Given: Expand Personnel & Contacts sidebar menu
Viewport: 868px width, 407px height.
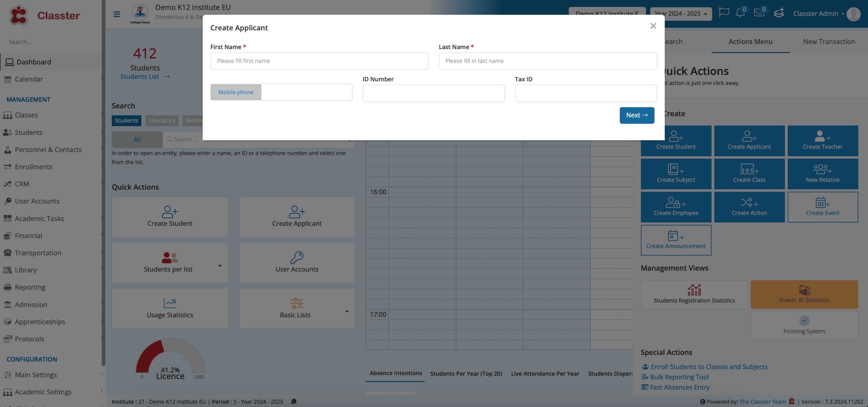Looking at the screenshot, I should point(52,150).
